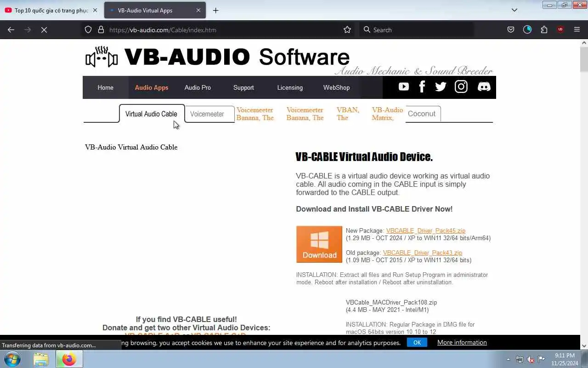
Task: Click the scrollbar down arrow
Action: 584,346
